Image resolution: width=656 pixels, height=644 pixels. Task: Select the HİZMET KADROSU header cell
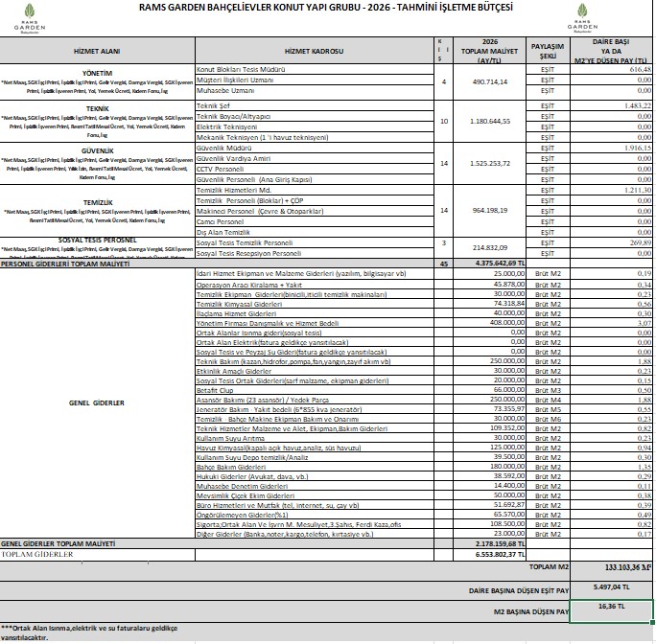[x=315, y=51]
